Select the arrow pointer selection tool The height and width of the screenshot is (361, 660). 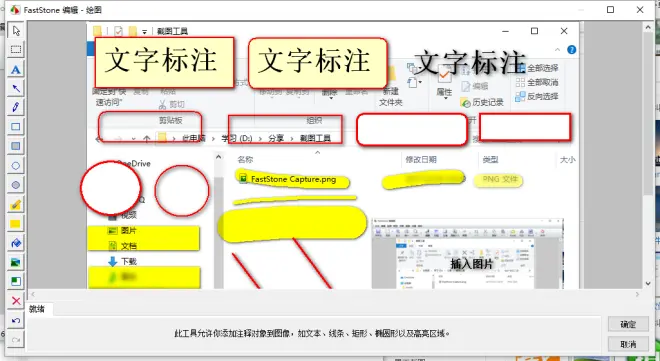pyautogui.click(x=16, y=31)
